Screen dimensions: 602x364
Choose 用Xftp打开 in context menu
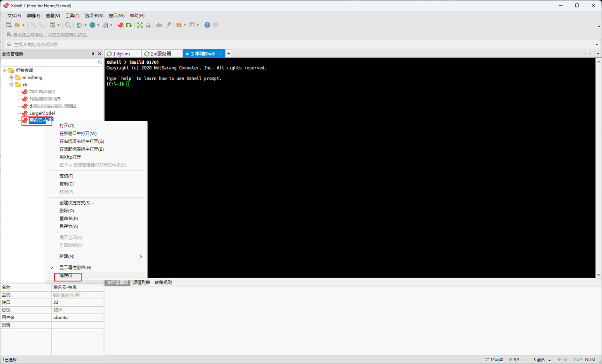coord(70,157)
